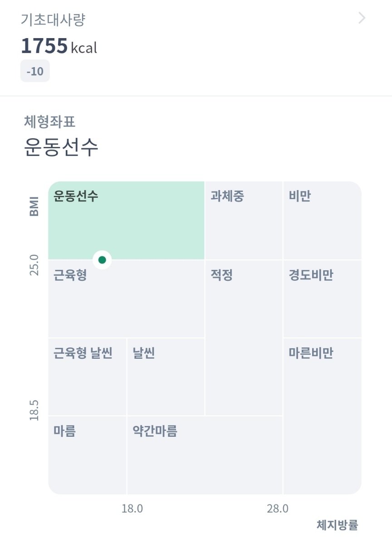This screenshot has width=392, height=547.
Task: Click the 기초대사량 heading label
Action: tap(53, 20)
